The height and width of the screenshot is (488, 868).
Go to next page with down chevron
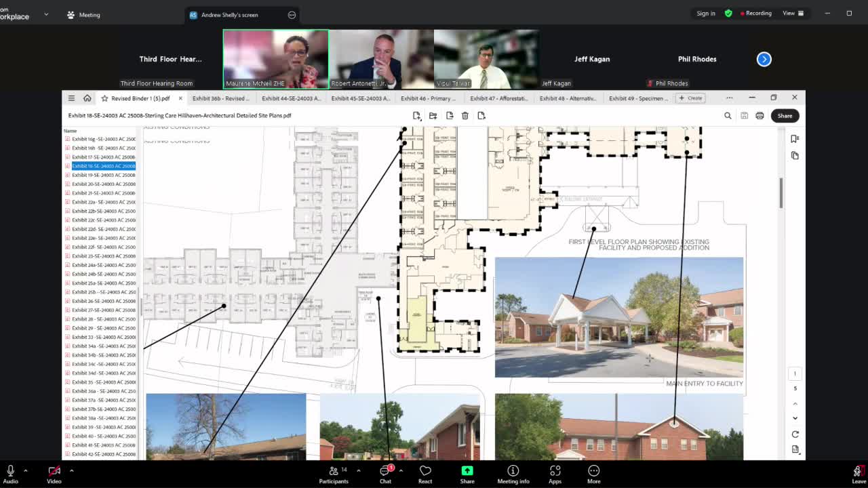click(795, 418)
